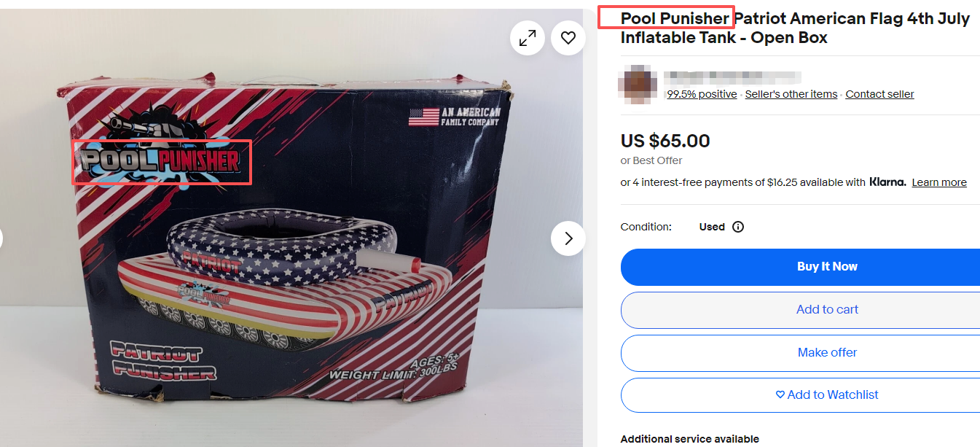
Task: Click the Make offer button
Action: point(800,353)
